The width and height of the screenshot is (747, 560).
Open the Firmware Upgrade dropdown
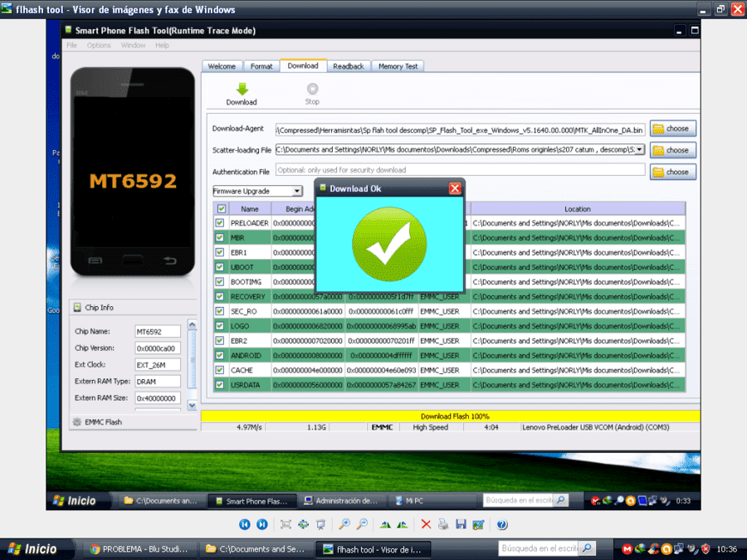(257, 191)
